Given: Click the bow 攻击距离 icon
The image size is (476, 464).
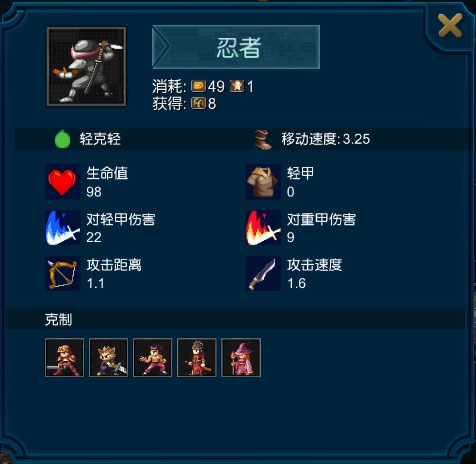Looking at the screenshot, I should tap(62, 274).
